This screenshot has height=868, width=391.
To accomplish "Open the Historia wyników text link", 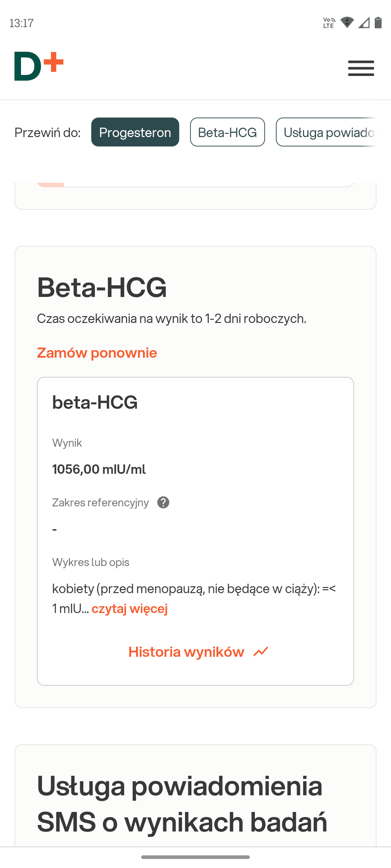I will click(186, 652).
